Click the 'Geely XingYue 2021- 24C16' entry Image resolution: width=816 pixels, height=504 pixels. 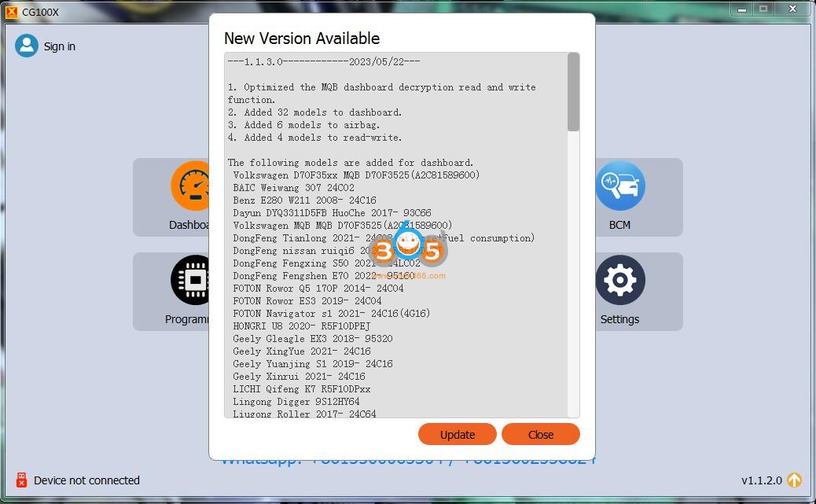tap(302, 351)
